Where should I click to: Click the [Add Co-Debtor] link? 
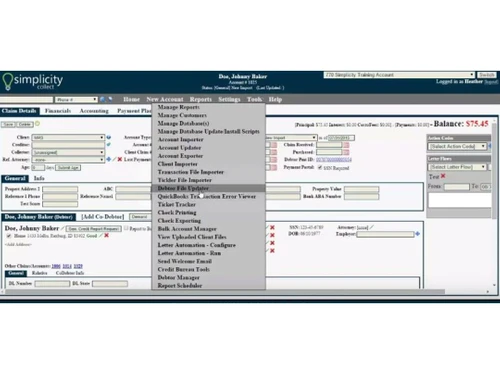tap(103, 217)
